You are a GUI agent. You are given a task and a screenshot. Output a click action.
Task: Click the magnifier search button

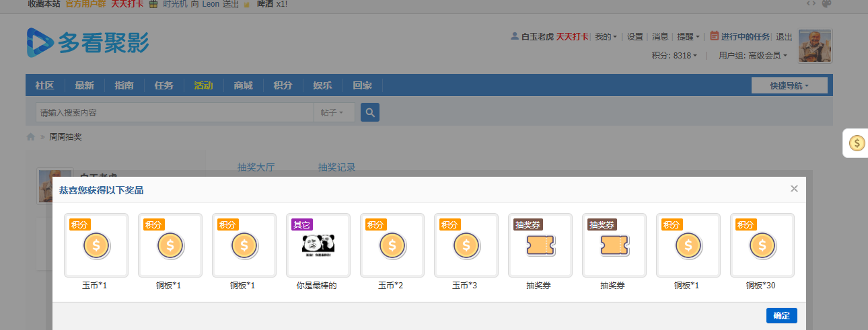370,112
